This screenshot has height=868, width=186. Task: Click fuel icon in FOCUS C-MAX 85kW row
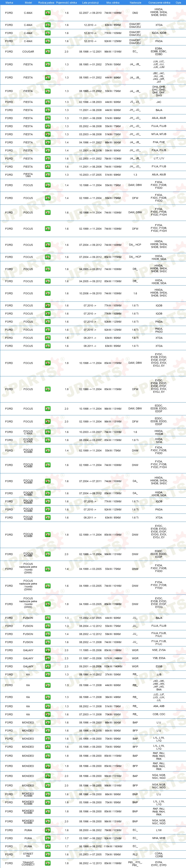click(48, 440)
